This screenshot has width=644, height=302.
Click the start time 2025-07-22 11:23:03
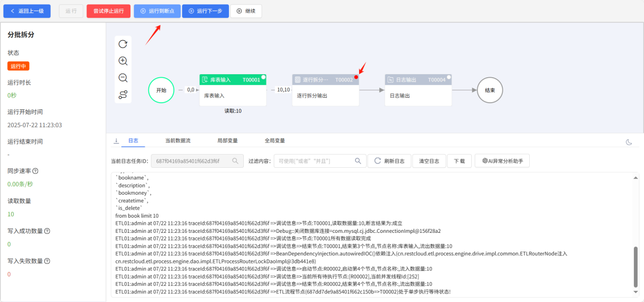(x=35, y=125)
